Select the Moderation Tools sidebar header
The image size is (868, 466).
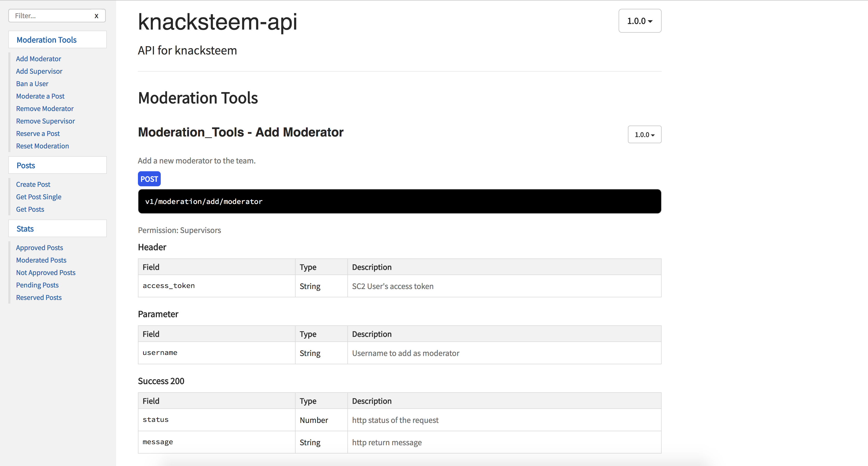[46, 40]
